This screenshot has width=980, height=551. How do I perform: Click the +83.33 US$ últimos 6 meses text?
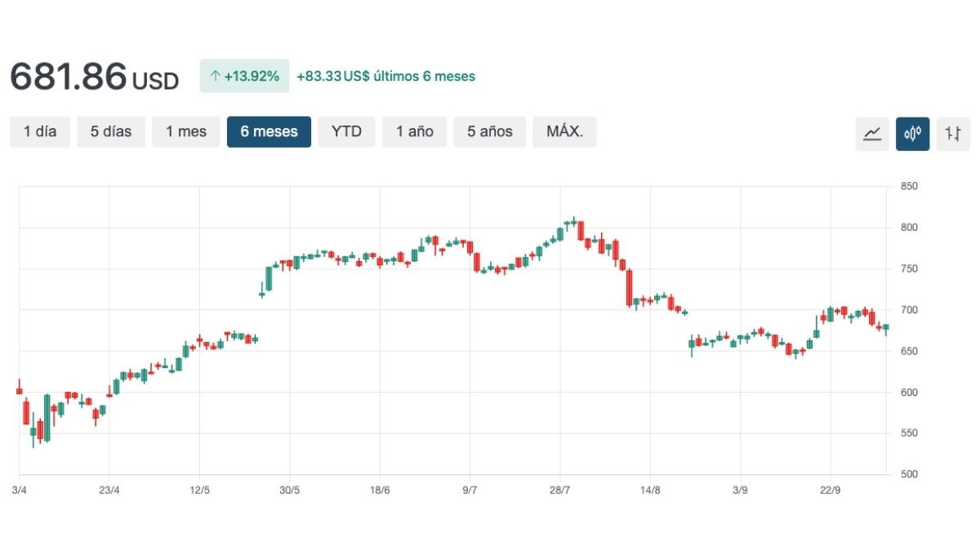point(385,77)
